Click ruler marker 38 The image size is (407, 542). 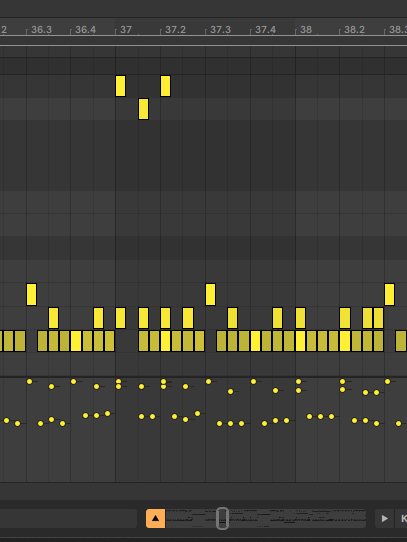306,30
